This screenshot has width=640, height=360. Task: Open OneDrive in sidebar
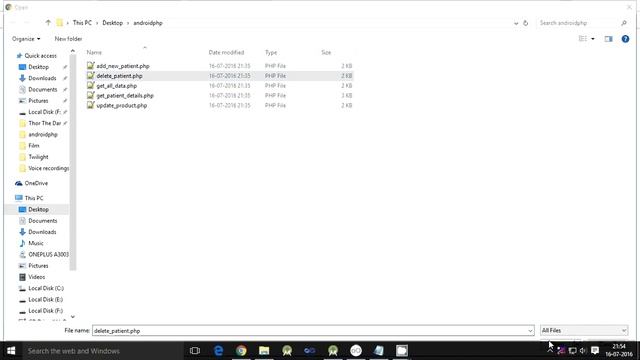(x=36, y=183)
